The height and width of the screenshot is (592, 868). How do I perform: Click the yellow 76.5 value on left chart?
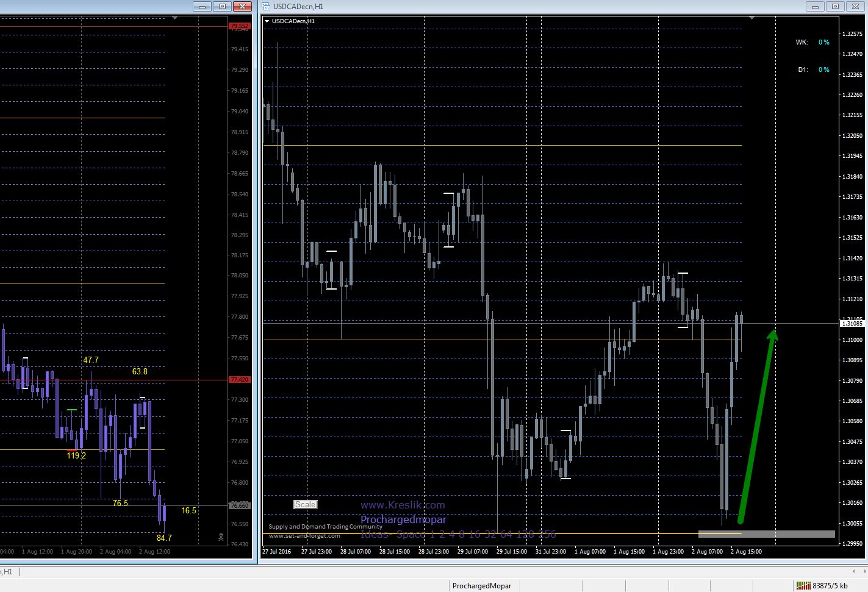pos(120,503)
